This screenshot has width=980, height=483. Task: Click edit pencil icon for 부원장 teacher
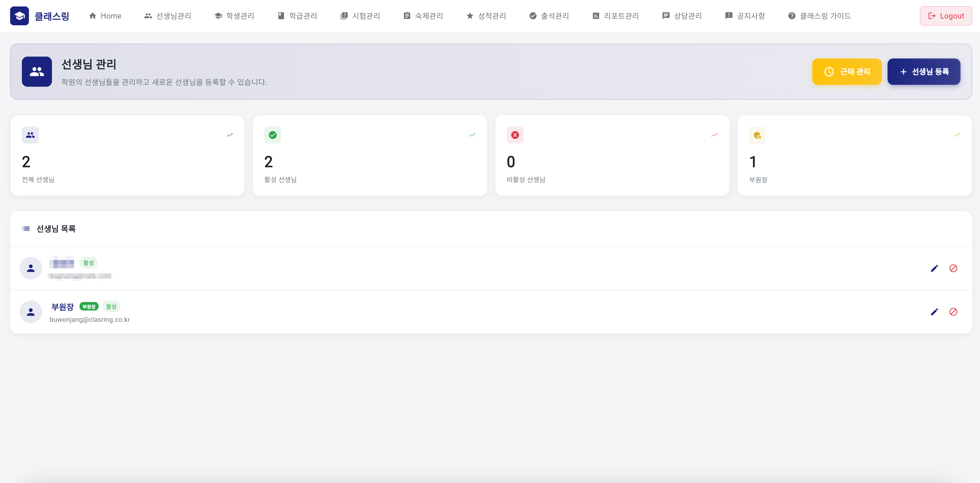(934, 312)
